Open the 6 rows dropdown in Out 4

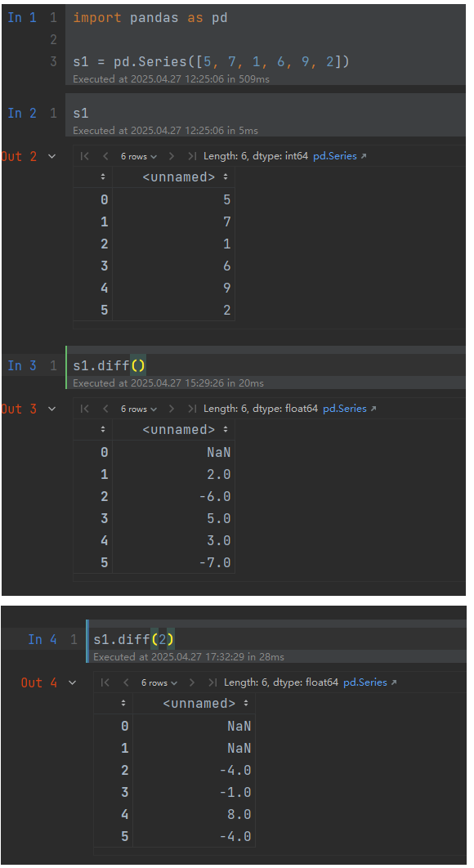pyautogui.click(x=159, y=682)
